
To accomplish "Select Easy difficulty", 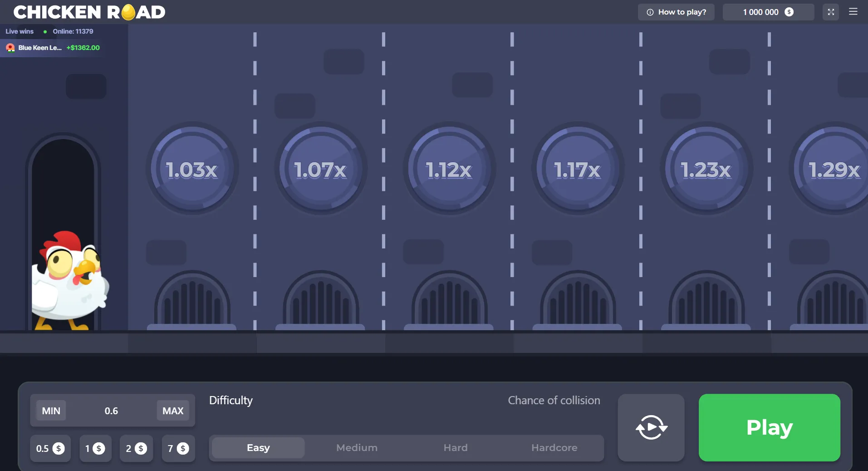I will [258, 448].
